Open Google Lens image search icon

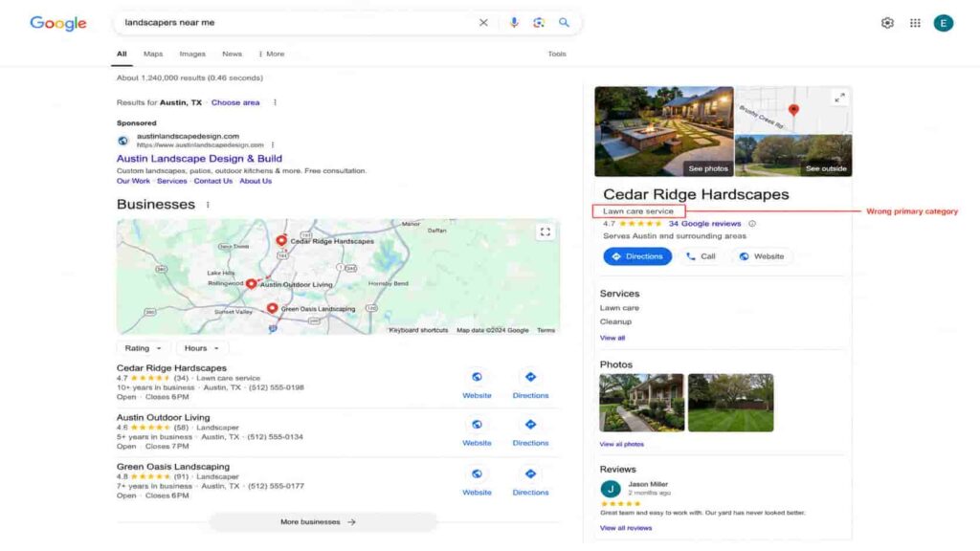point(539,23)
